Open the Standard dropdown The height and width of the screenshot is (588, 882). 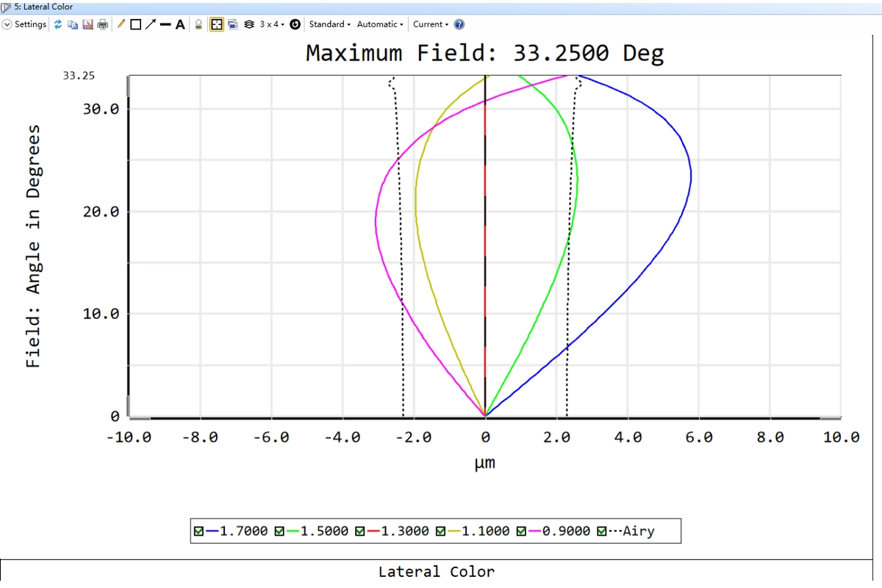tap(329, 24)
